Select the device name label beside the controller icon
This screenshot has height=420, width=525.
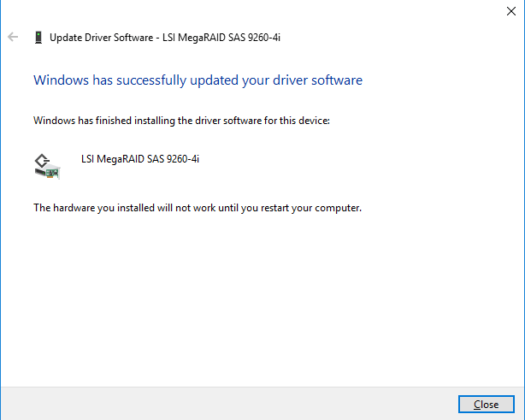pyautogui.click(x=139, y=158)
